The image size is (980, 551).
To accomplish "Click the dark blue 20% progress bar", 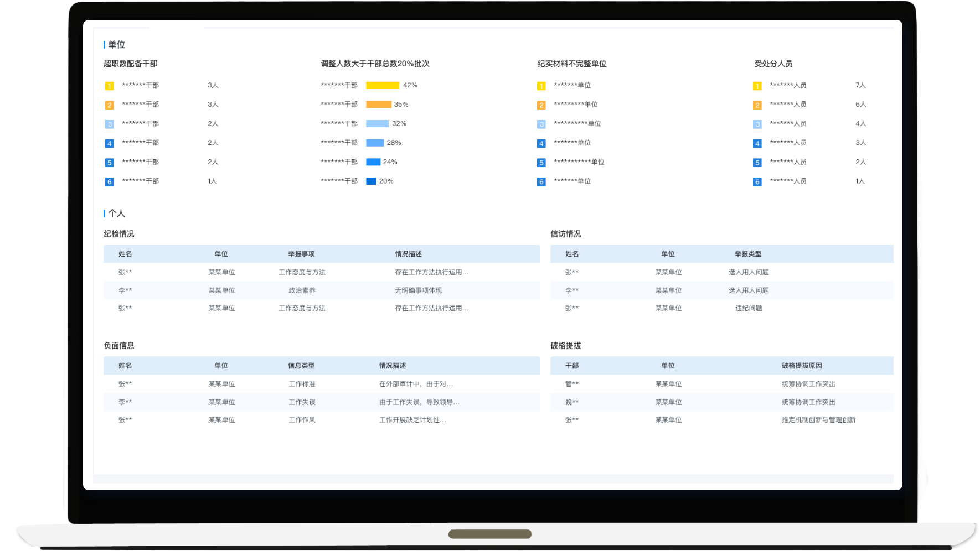I will point(371,181).
